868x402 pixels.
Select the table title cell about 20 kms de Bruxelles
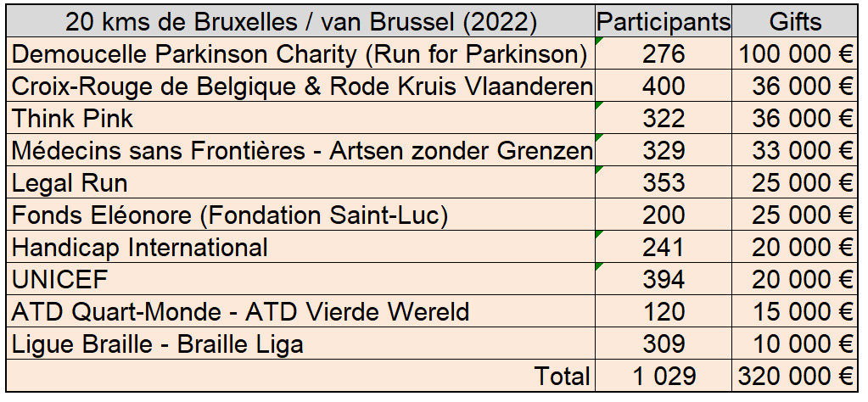point(300,21)
